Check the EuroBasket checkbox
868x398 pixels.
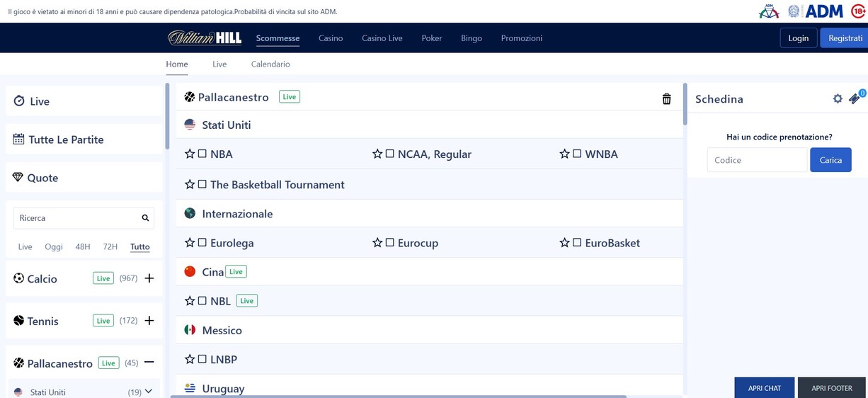click(578, 243)
